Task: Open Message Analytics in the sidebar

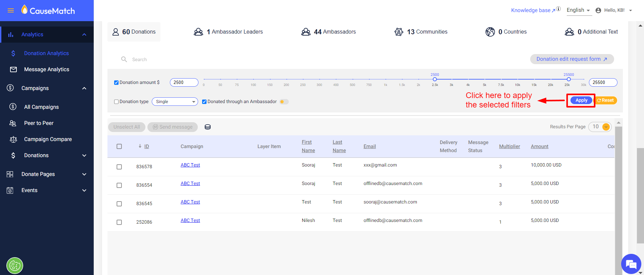Action: click(x=47, y=69)
